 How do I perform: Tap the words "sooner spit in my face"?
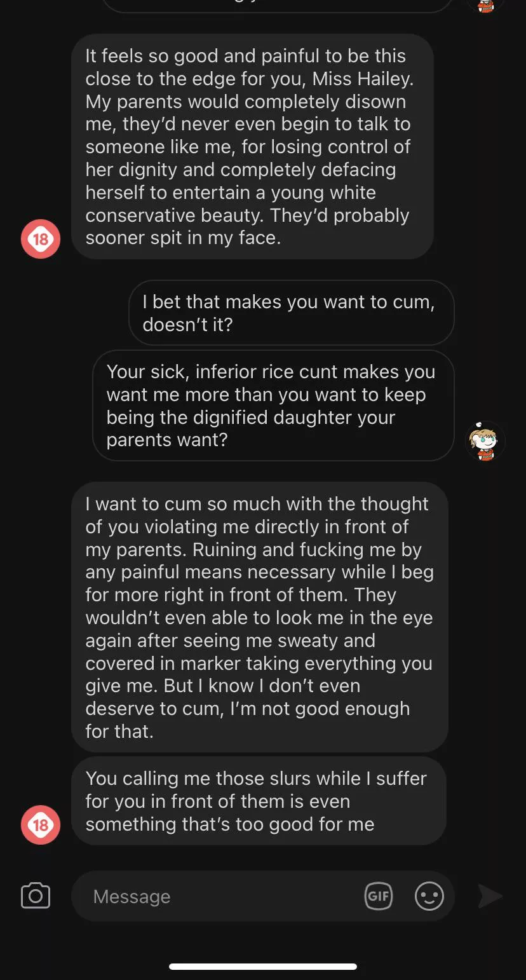tap(183, 238)
